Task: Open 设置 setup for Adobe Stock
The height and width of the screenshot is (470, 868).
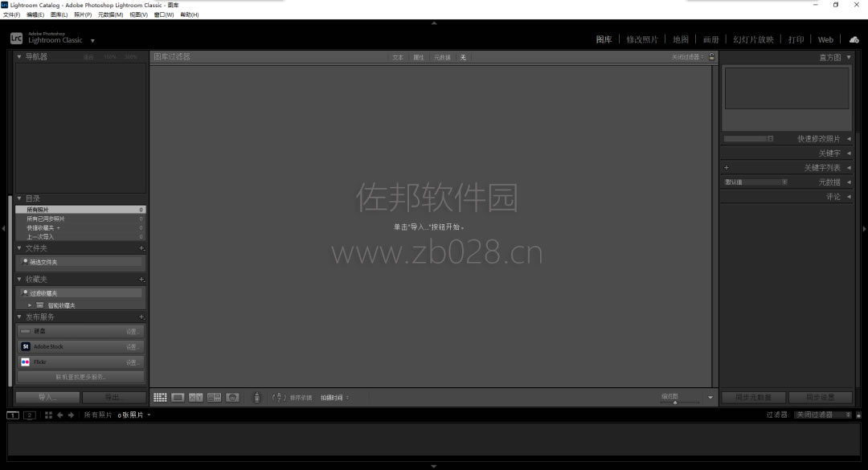Action: tap(132, 347)
